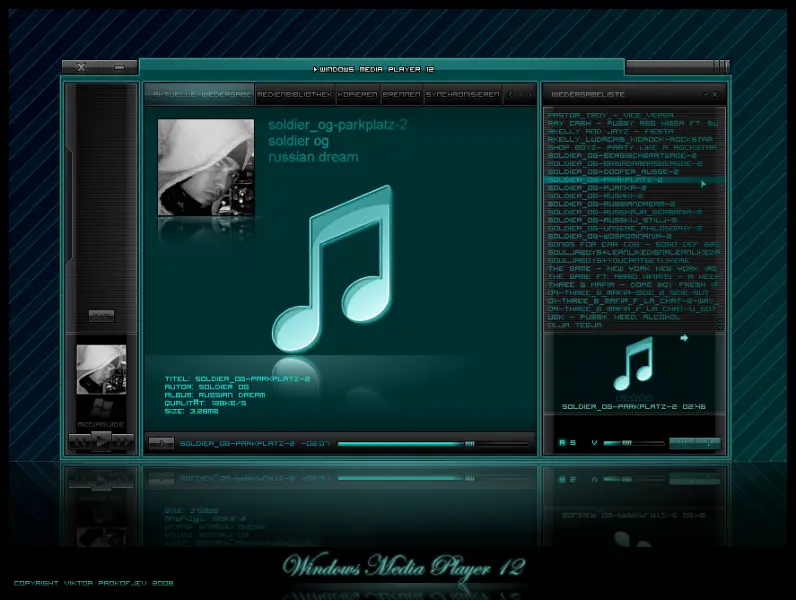
Task: Select 'Songs For Car CDs' playlist entry
Action: (634, 244)
